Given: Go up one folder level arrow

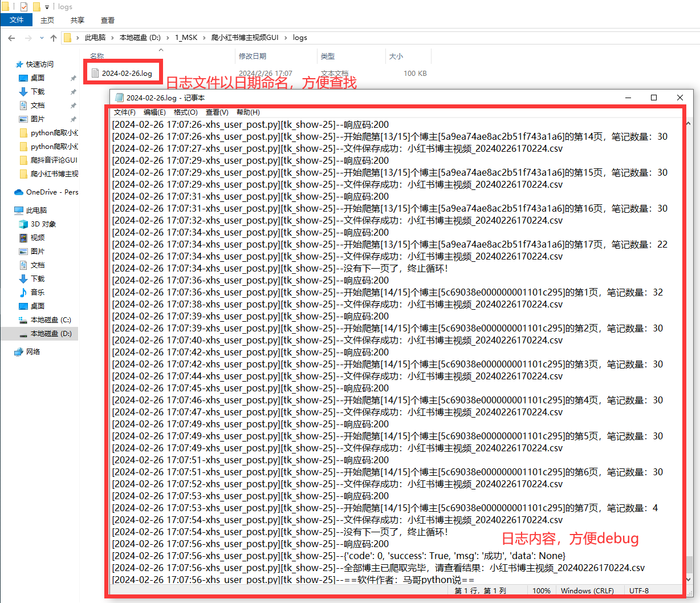Looking at the screenshot, I should (x=54, y=38).
